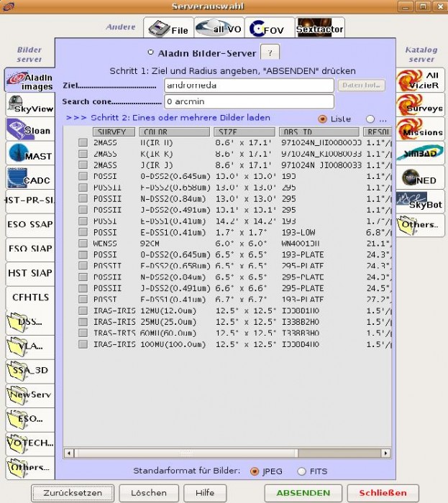Expand the Others folder under Katalog server
This screenshot has width=448, height=503.
point(420,225)
